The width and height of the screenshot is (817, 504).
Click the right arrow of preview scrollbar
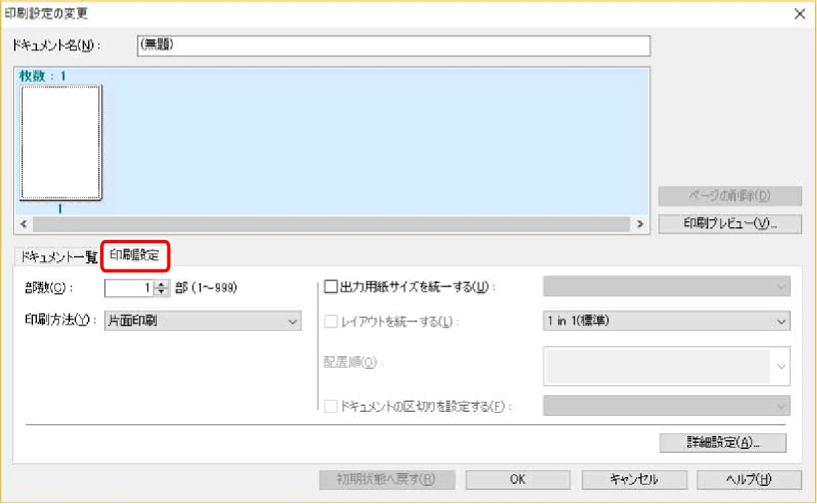[x=639, y=224]
